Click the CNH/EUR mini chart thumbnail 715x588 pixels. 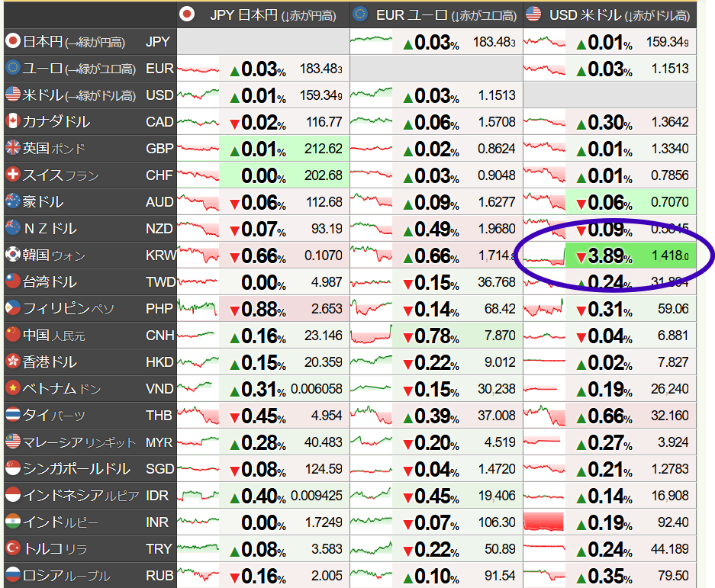[x=371, y=336]
